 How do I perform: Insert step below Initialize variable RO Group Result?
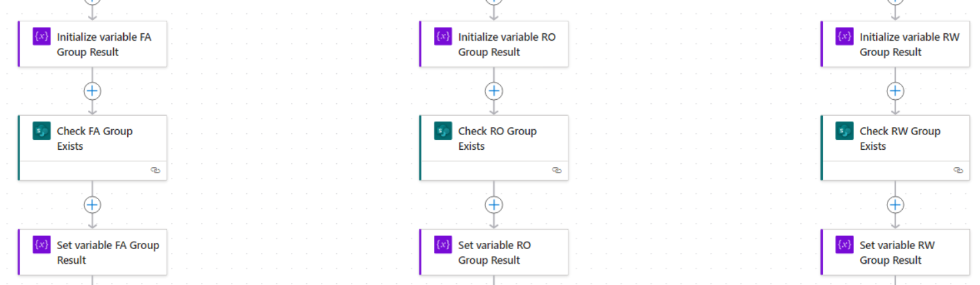click(x=494, y=91)
